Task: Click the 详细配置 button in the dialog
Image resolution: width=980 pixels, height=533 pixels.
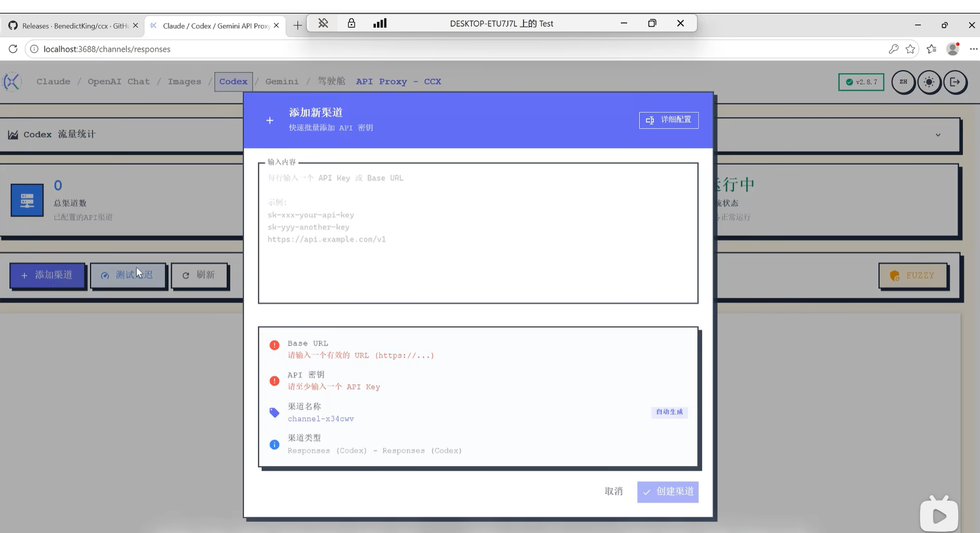Action: coord(669,120)
